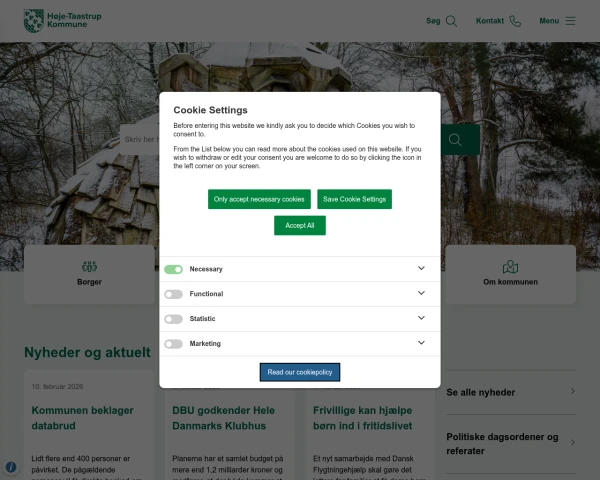Open the hamburger Menu icon
This screenshot has width=600, height=480.
[570, 21]
